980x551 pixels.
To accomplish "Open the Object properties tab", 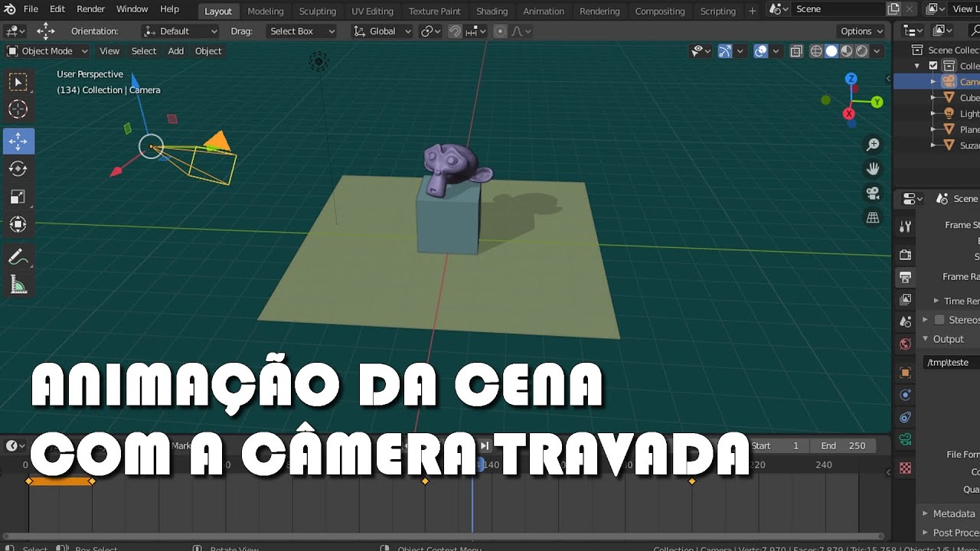I will click(906, 373).
